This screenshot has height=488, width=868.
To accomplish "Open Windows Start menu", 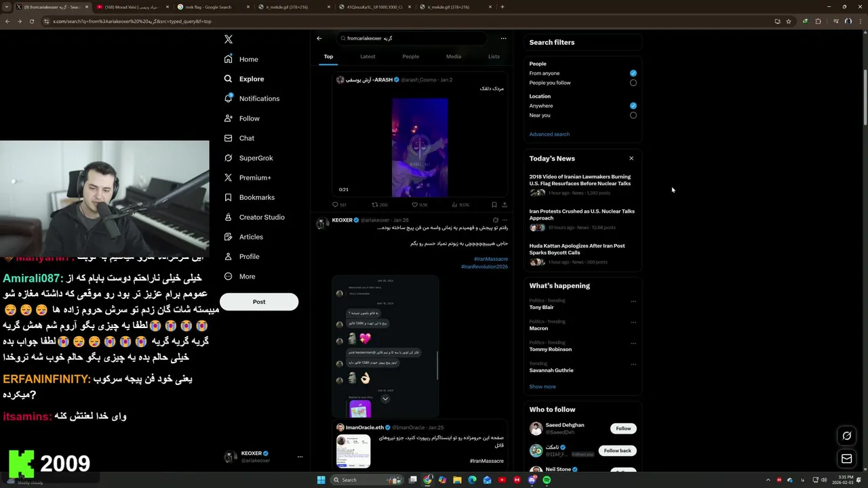I will click(321, 480).
